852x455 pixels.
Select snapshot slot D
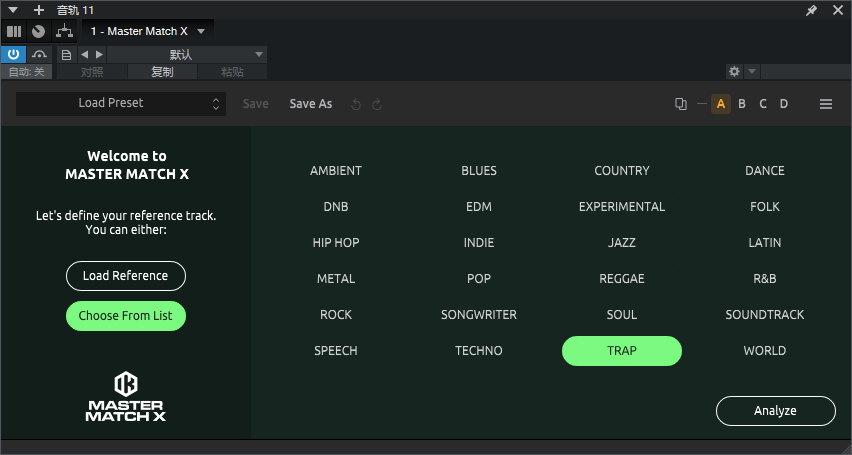coord(784,104)
